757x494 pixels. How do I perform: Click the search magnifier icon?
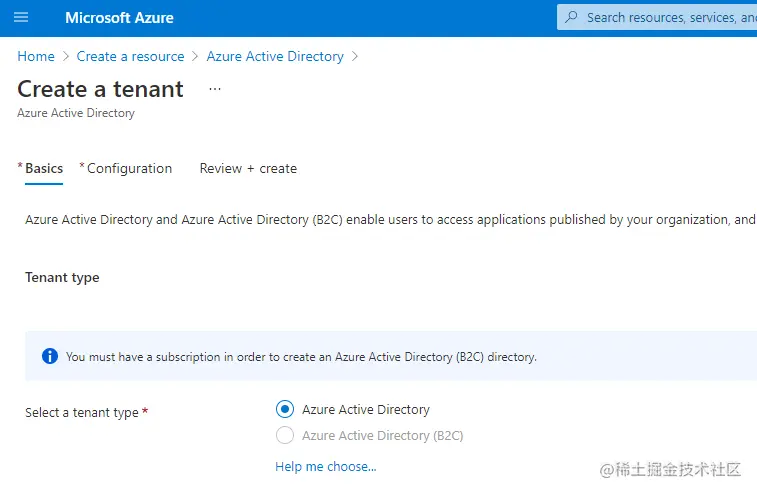coord(571,17)
